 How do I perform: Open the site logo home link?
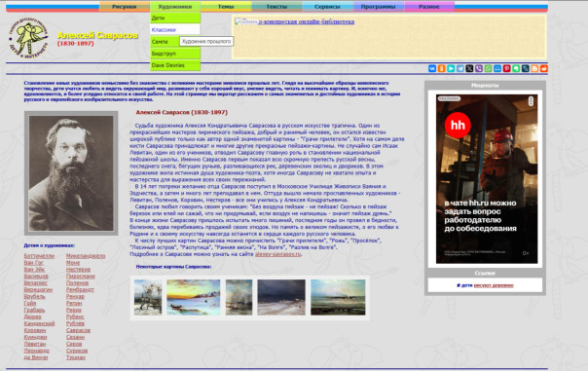[x=28, y=38]
